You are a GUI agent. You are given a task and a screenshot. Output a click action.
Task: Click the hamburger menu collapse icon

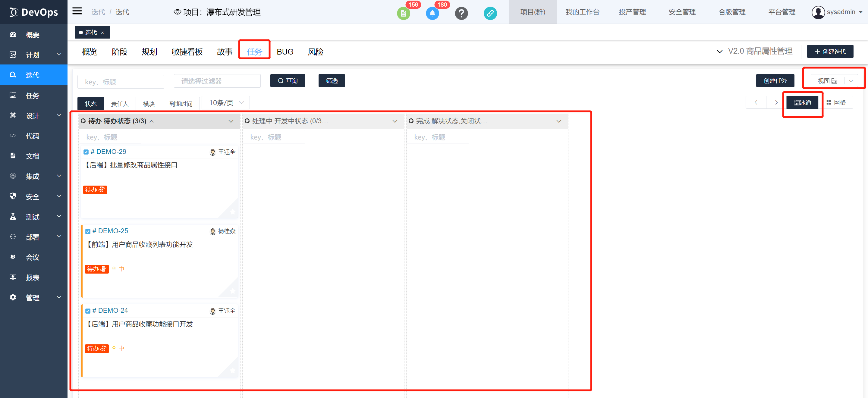(x=77, y=11)
